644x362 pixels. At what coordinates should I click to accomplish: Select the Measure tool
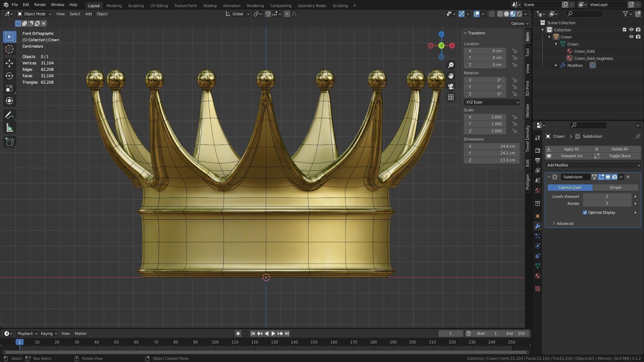click(x=9, y=128)
